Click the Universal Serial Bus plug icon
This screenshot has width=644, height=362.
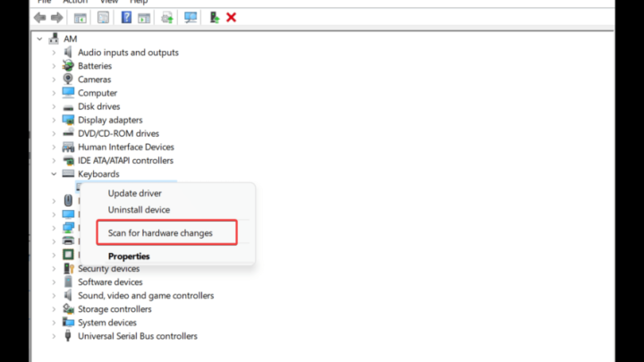(x=68, y=336)
